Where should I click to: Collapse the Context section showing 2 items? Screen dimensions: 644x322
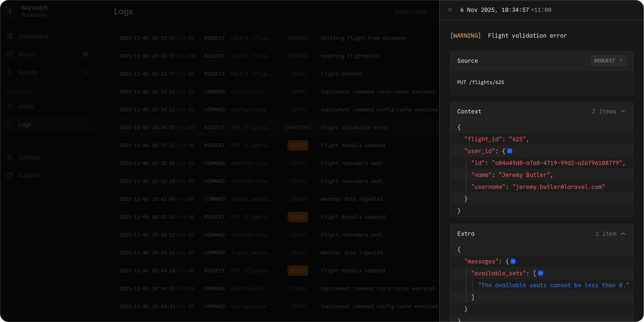pyautogui.click(x=623, y=111)
